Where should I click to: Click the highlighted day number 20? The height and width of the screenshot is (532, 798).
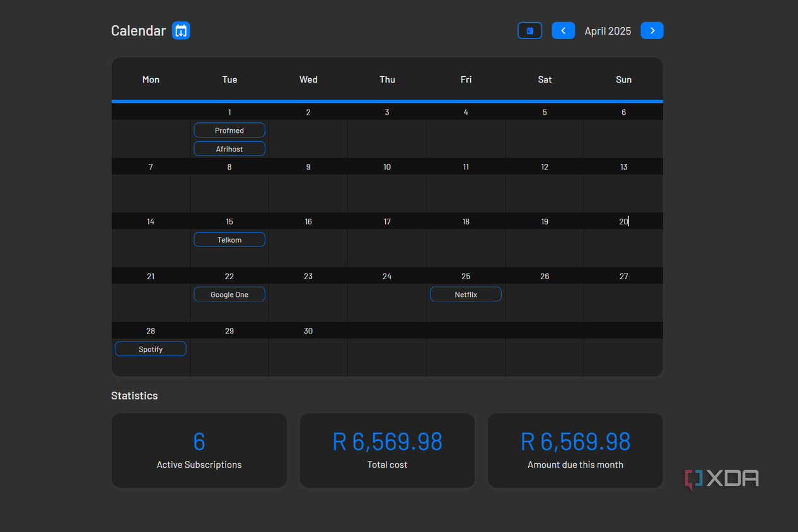point(623,222)
